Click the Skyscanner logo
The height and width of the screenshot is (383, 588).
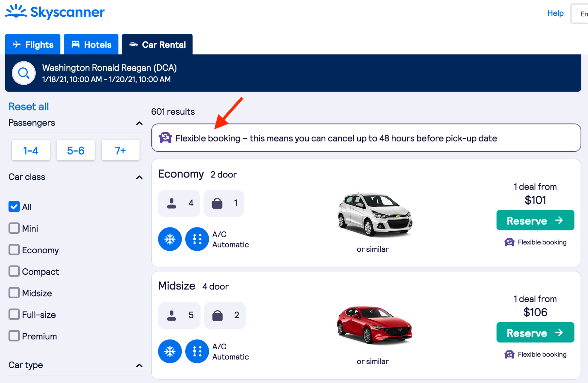(55, 12)
